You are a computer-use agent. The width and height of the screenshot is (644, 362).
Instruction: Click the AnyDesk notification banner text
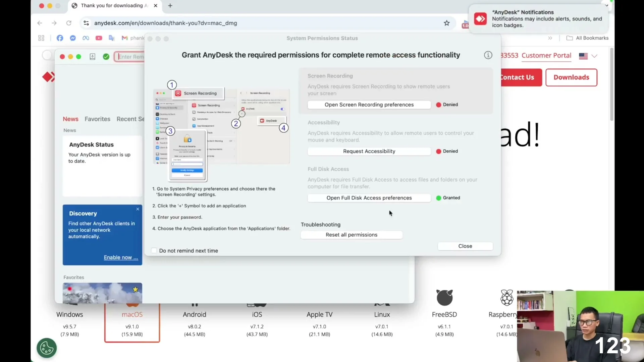click(547, 19)
